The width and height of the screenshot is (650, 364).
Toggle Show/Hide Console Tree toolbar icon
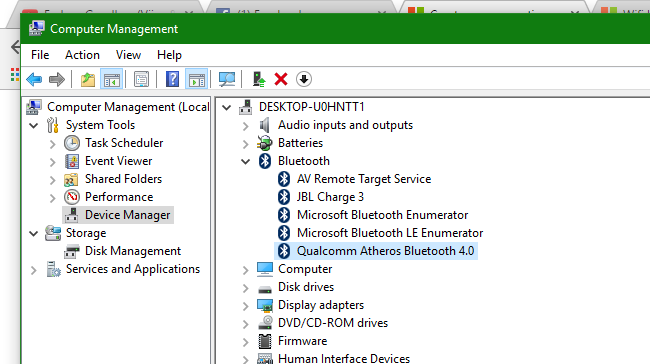point(112,79)
